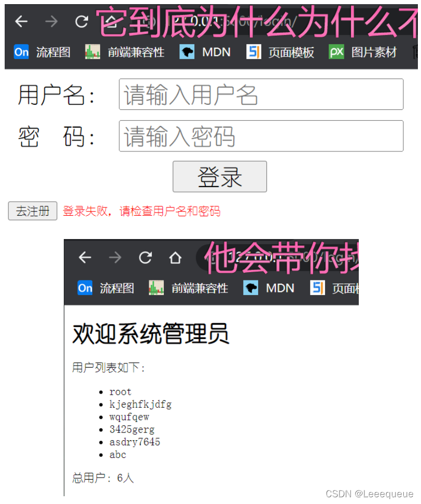Click the 总用户: 6人 total text
The width and height of the screenshot is (421, 504).
(x=103, y=478)
